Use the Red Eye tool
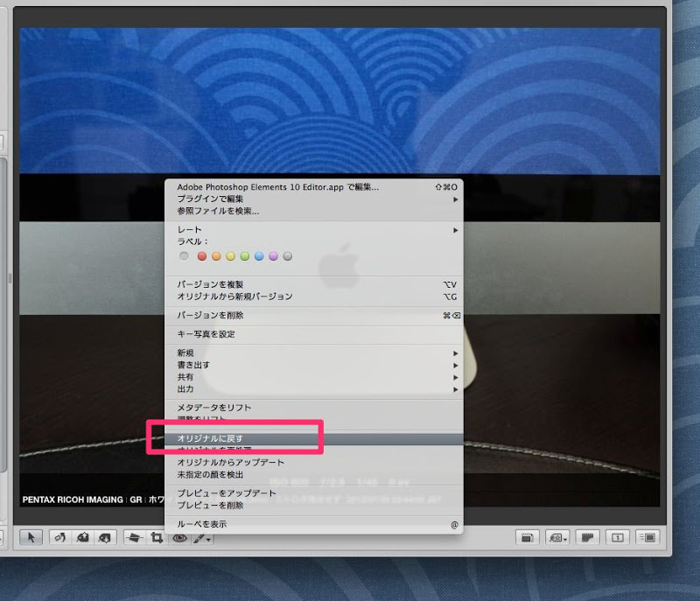This screenshot has height=601, width=700. click(179, 538)
